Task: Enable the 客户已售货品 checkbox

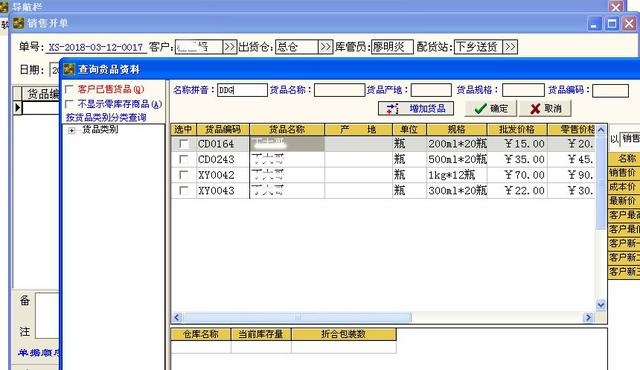Action: click(x=69, y=89)
